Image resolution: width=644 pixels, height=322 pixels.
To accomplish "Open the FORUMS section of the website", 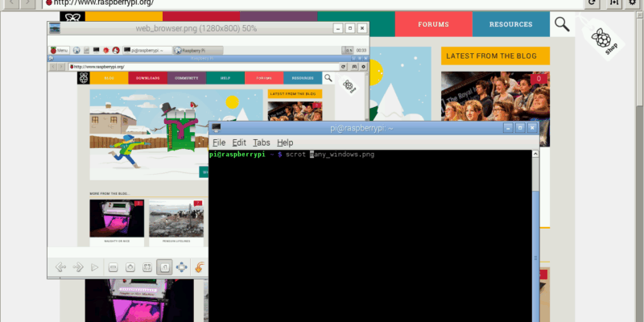I will tap(433, 24).
